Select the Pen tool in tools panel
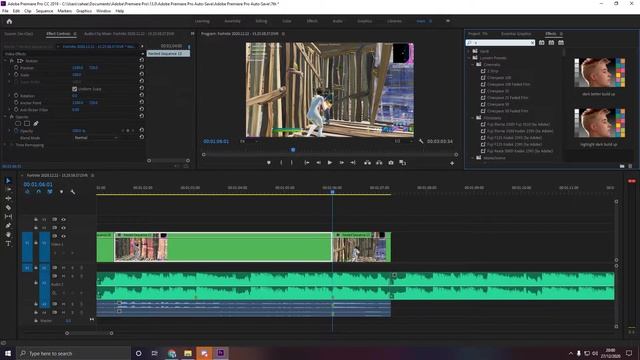This screenshot has width=640, height=360. coord(8,225)
